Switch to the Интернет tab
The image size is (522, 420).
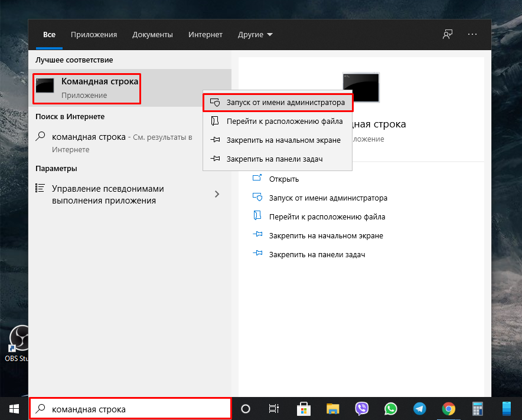point(205,35)
